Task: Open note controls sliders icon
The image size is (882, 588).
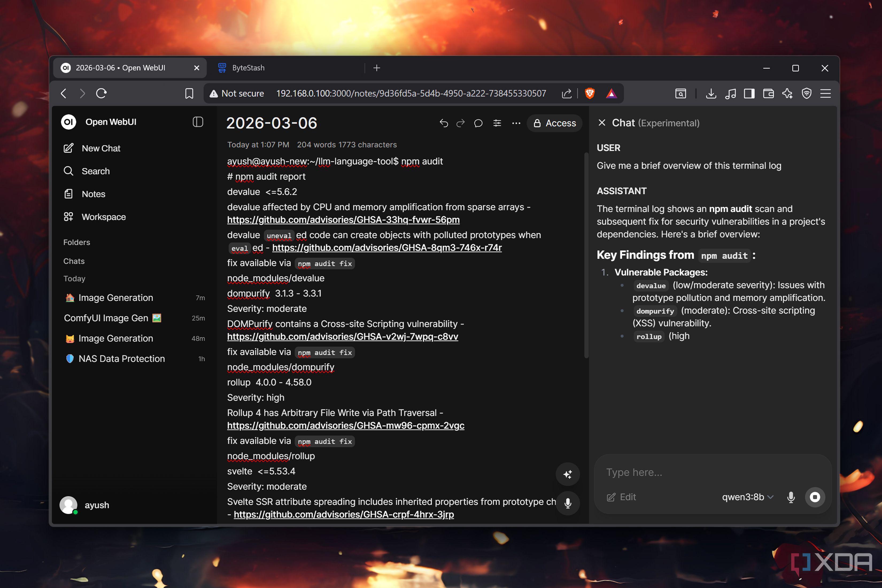Action: [x=497, y=123]
